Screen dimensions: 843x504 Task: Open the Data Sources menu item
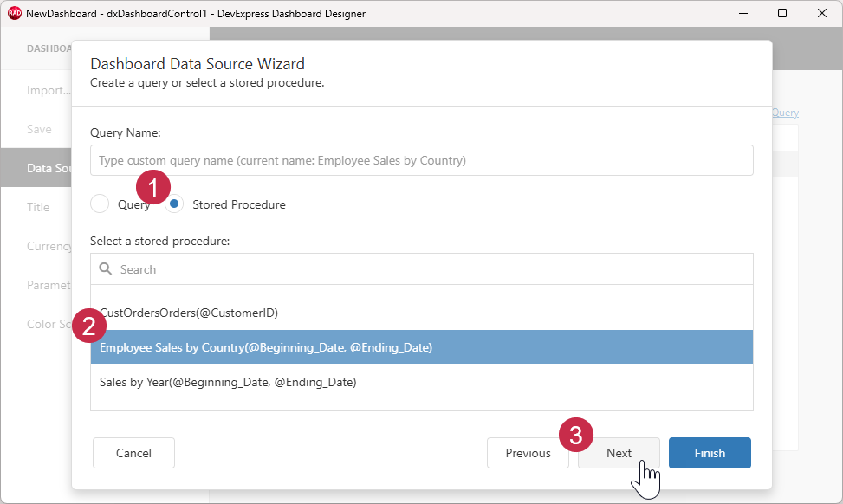[x=36, y=168]
